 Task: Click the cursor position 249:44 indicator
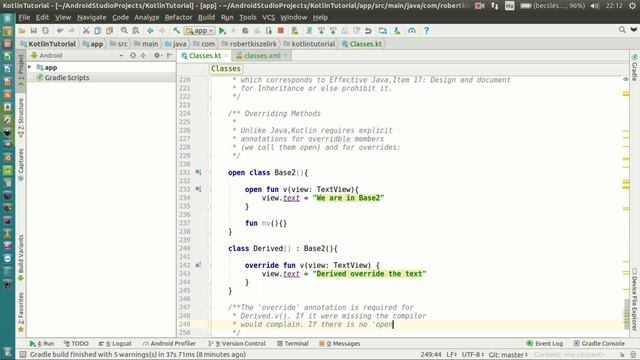pos(430,355)
